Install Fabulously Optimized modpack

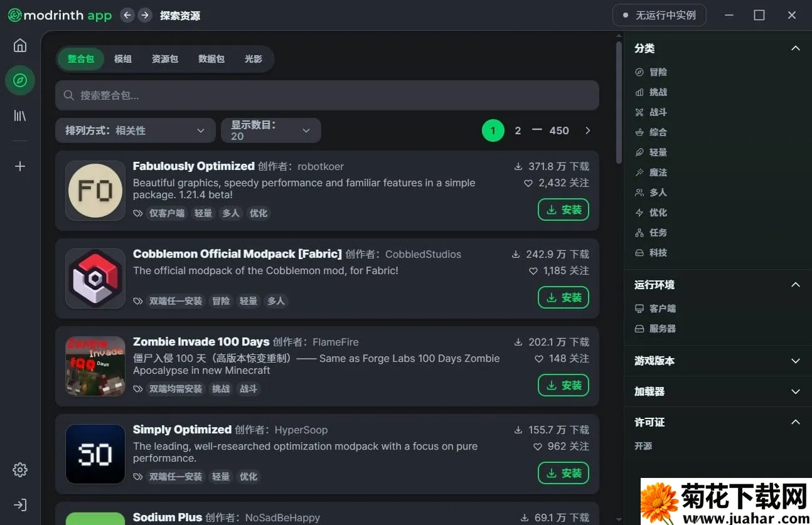[564, 209]
